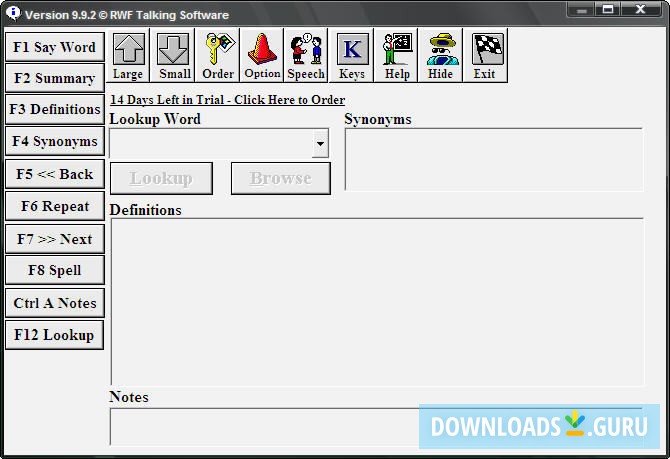670x459 pixels.
Task: Open the Help icon
Action: coord(397,56)
